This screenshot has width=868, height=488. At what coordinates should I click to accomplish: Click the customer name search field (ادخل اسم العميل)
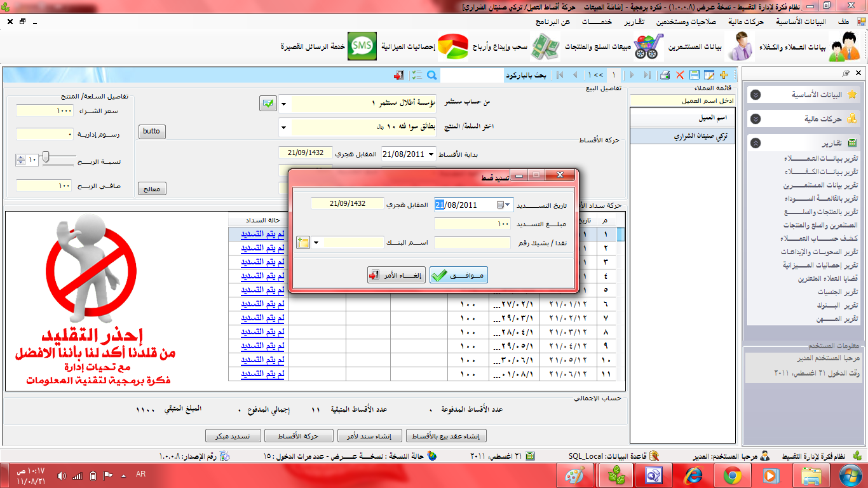682,100
